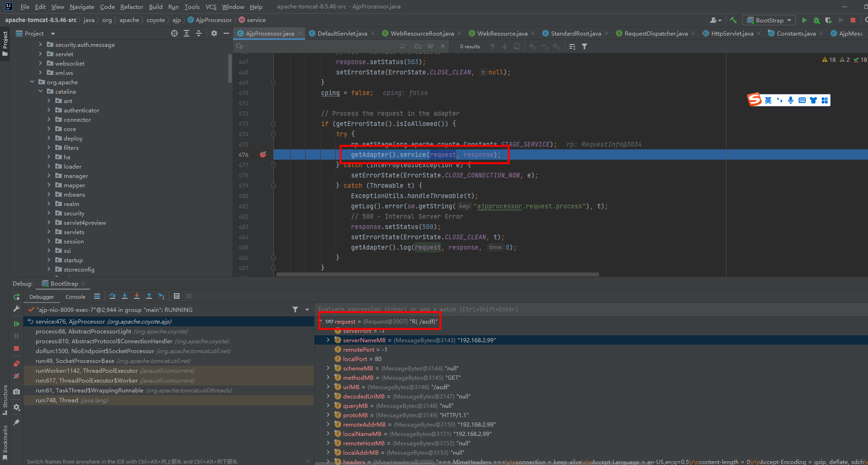This screenshot has width=868, height=465.
Task: Toggle mute breakpoints in debug sidebar
Action: pos(16,376)
